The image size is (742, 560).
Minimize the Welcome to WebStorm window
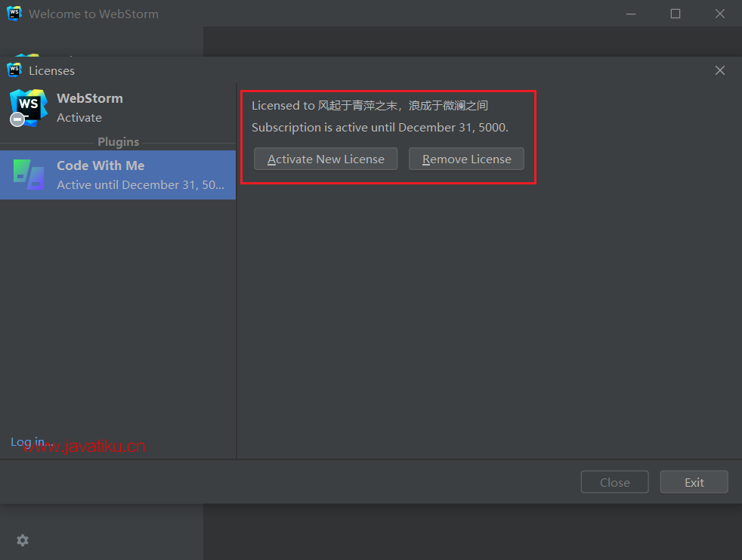click(631, 14)
